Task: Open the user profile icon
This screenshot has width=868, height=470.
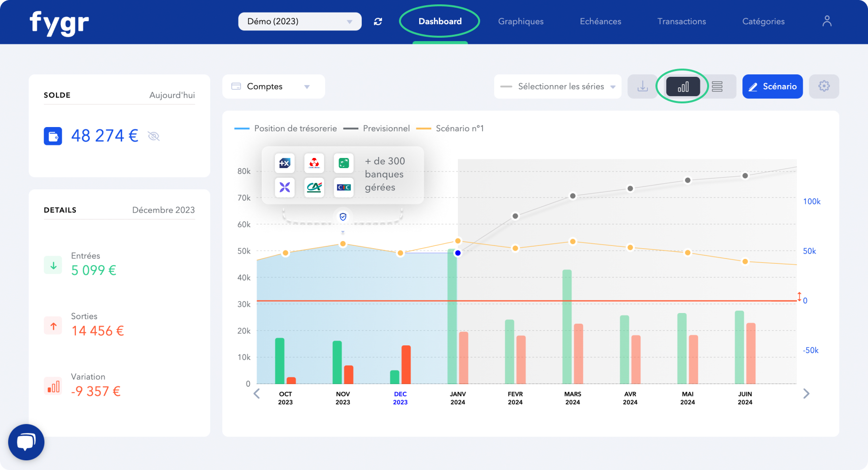Action: pyautogui.click(x=826, y=21)
